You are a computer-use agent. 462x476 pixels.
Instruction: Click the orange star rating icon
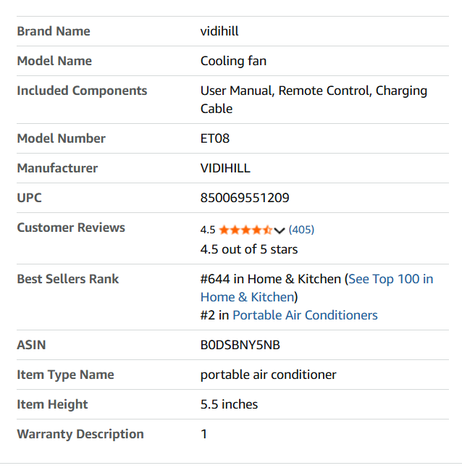pyautogui.click(x=245, y=230)
